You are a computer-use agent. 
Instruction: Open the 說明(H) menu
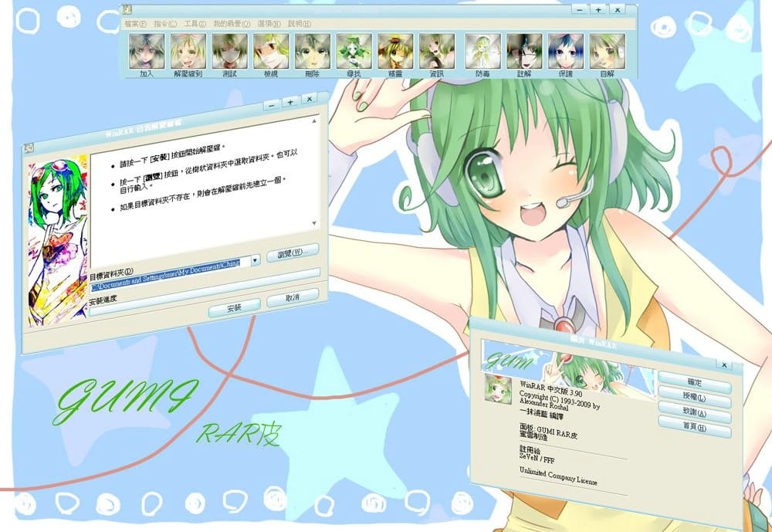pos(300,23)
